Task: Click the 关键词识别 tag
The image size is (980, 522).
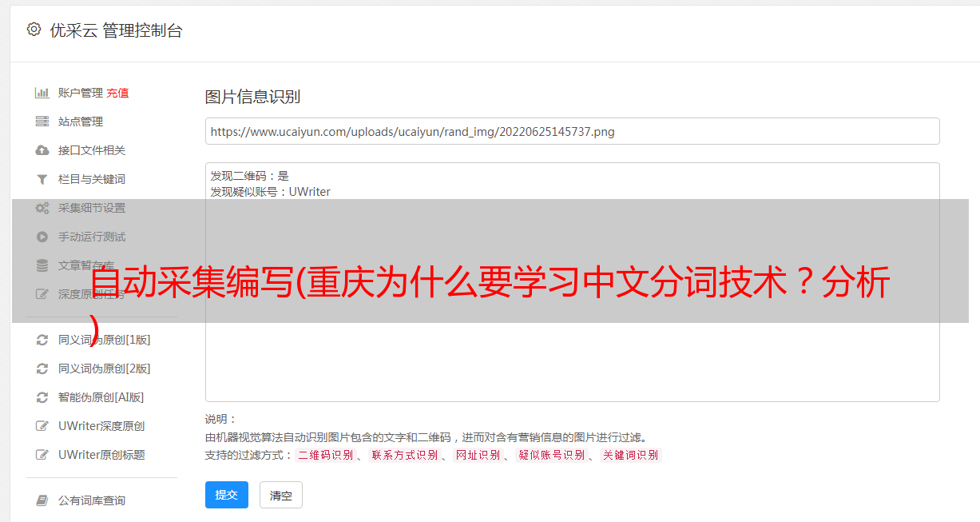Action: tap(630, 455)
